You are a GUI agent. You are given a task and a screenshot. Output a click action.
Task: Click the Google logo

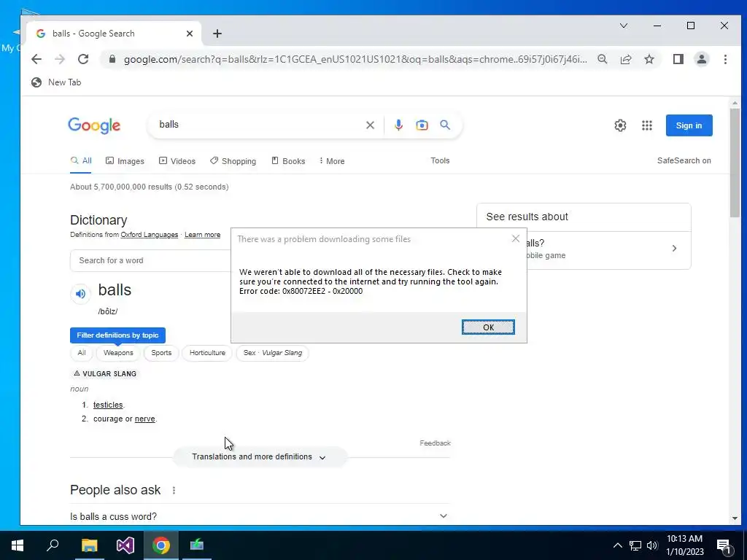click(x=94, y=125)
